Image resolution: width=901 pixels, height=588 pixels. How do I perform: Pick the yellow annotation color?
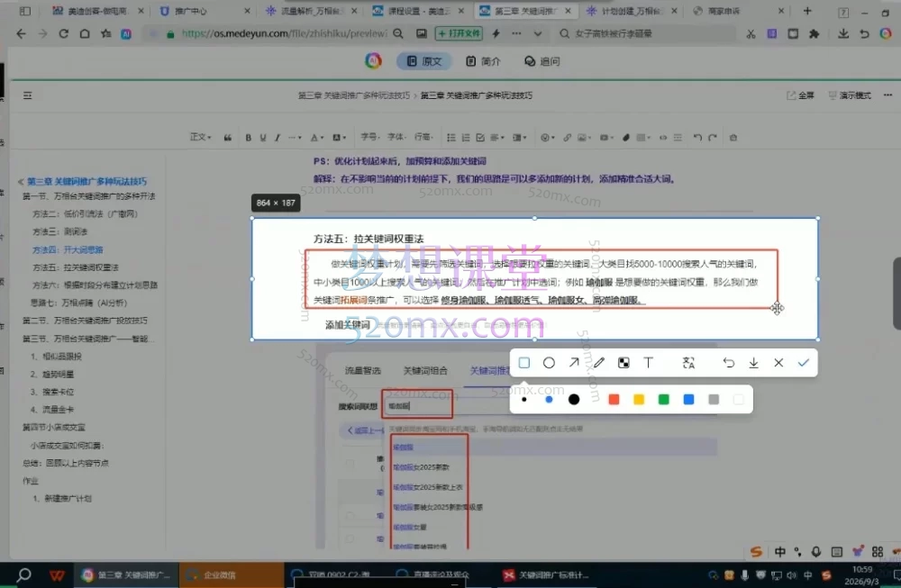pos(639,400)
